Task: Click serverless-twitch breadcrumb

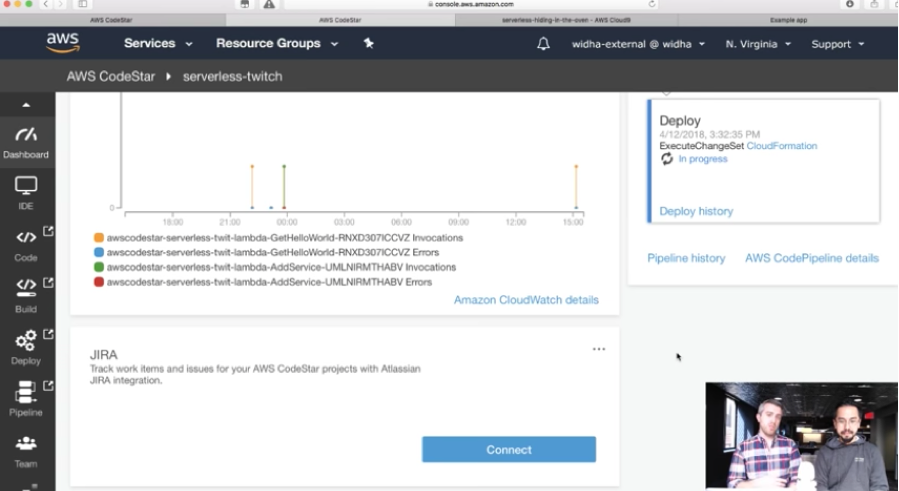Action: click(232, 76)
